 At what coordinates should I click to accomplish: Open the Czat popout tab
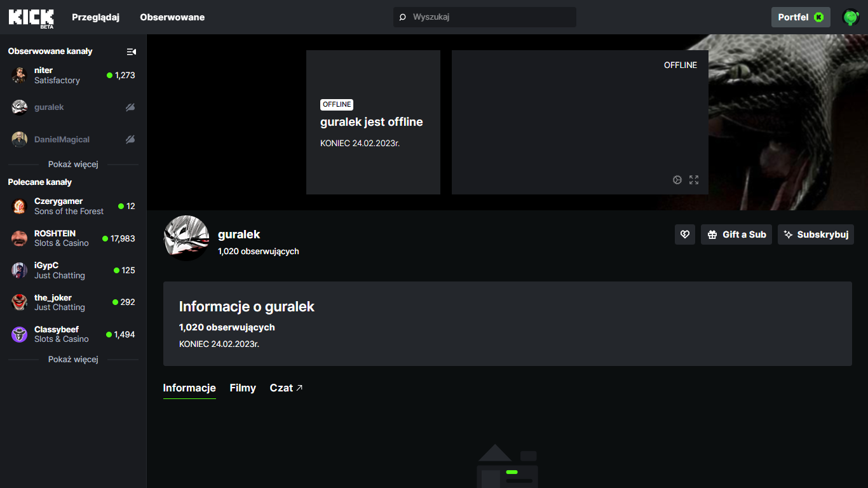[x=287, y=388]
